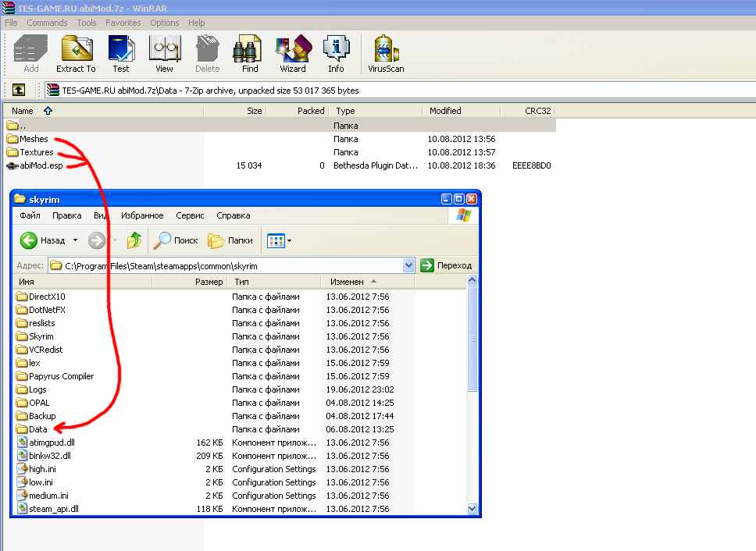Image resolution: width=756 pixels, height=551 pixels.
Task: Sort Explorer list by Размер column
Action: click(x=190, y=282)
